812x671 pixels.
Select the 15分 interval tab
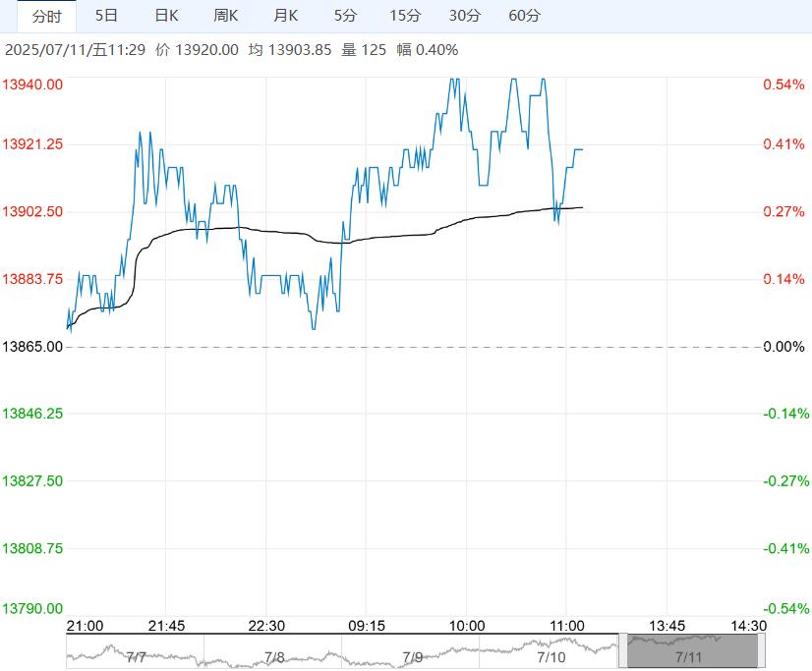click(405, 16)
